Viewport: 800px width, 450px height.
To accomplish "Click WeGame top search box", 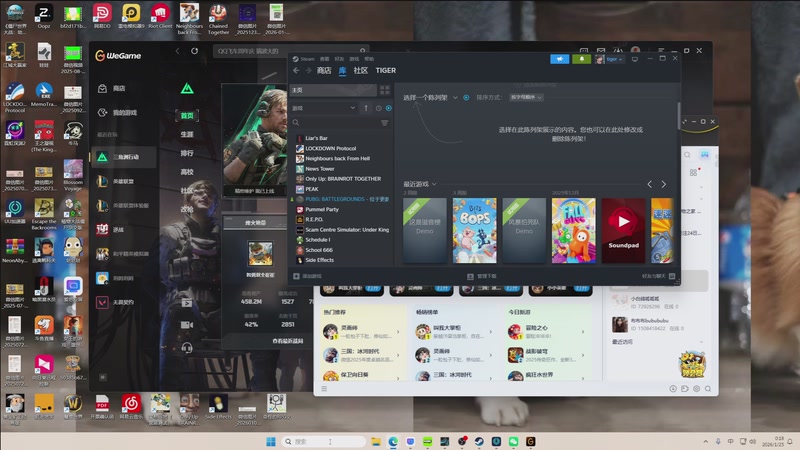I will pos(290,51).
